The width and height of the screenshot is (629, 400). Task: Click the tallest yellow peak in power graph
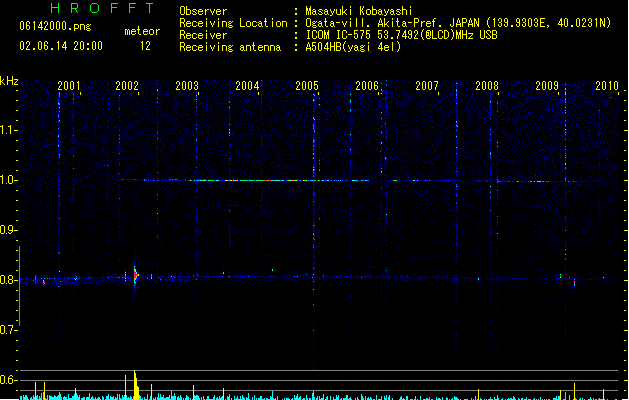(x=136, y=385)
